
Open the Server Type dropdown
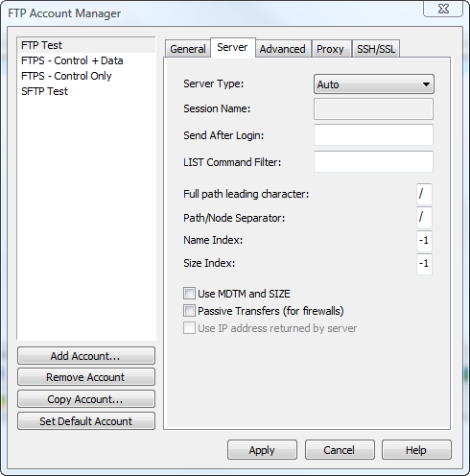point(374,84)
